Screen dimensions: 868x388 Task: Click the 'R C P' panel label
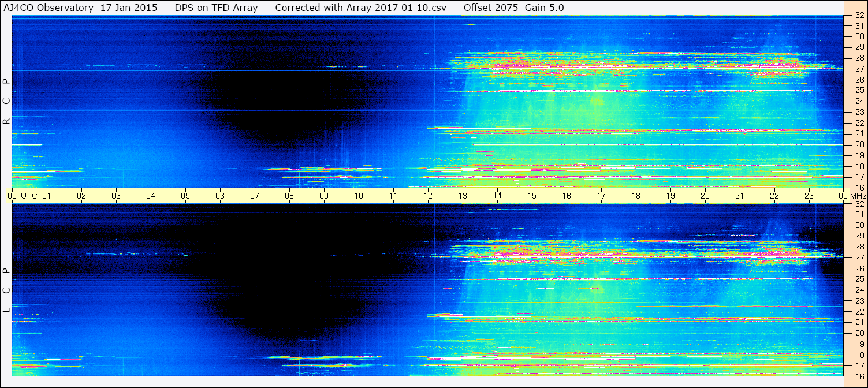point(6,102)
